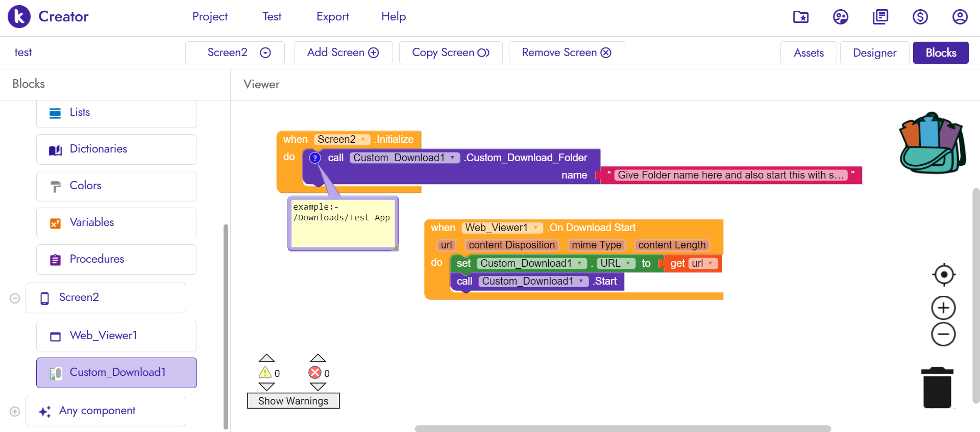This screenshot has width=980, height=432.
Task: Click the dollar sign icon
Action: click(920, 17)
